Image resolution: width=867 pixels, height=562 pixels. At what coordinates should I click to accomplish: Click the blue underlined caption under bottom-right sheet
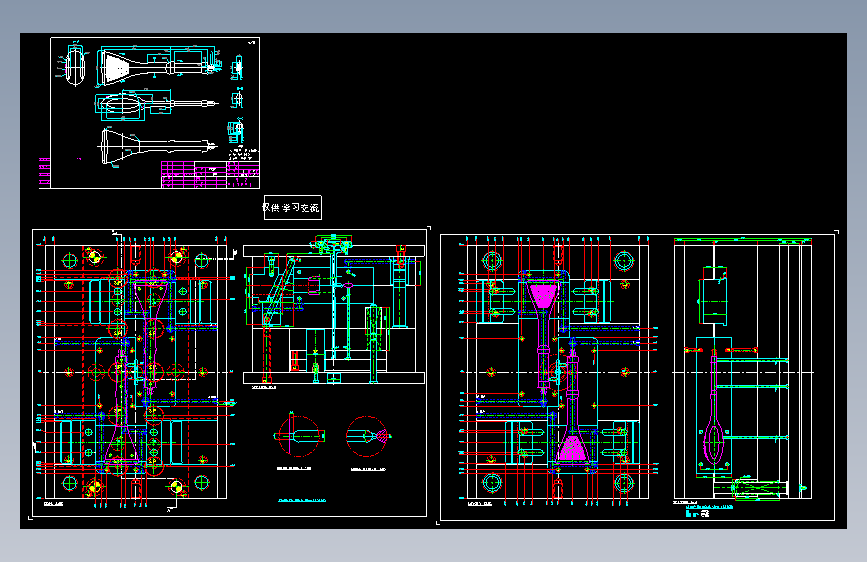[x=709, y=507]
